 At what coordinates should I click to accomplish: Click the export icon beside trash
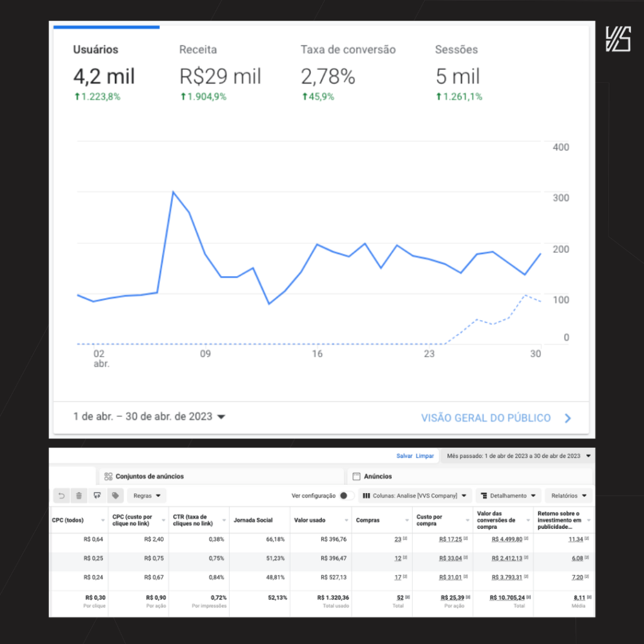click(97, 496)
